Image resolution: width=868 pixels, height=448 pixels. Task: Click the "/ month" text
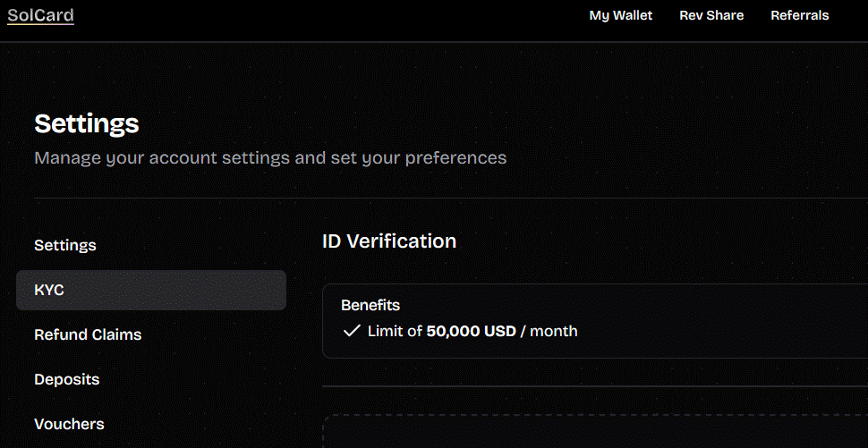pos(549,331)
